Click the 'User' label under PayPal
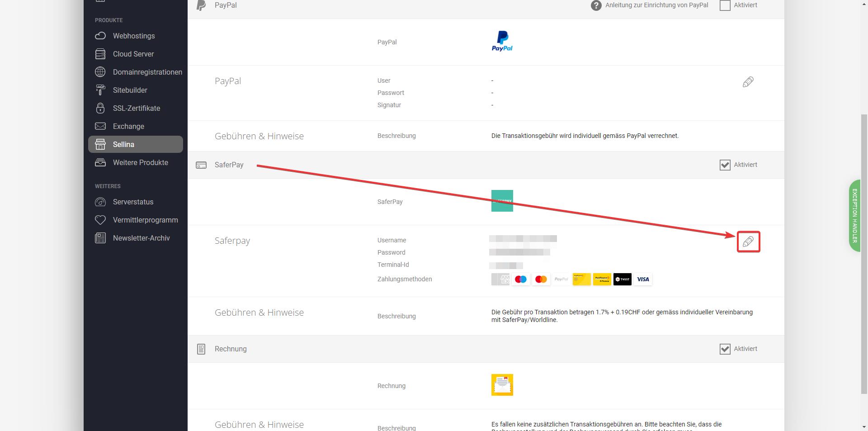Image resolution: width=868 pixels, height=431 pixels. tap(384, 81)
